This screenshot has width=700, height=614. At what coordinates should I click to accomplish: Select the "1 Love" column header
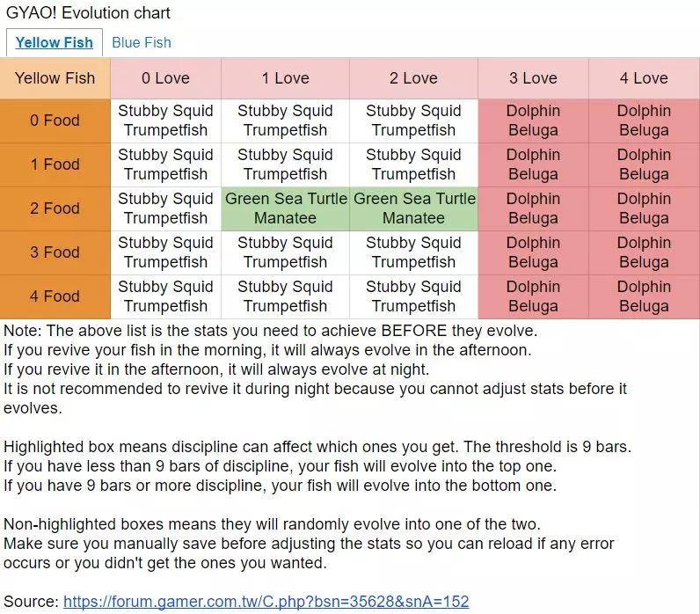(285, 78)
